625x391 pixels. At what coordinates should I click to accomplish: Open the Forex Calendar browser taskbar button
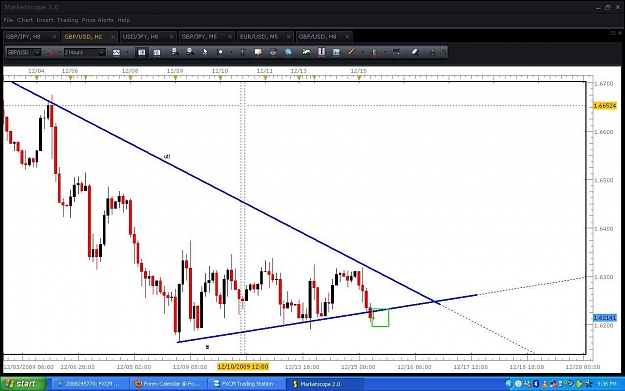pos(169,384)
